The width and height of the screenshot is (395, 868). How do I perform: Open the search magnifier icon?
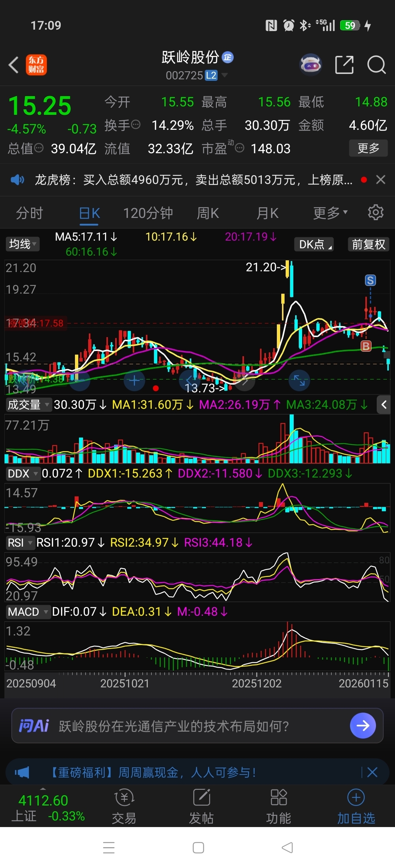click(376, 65)
